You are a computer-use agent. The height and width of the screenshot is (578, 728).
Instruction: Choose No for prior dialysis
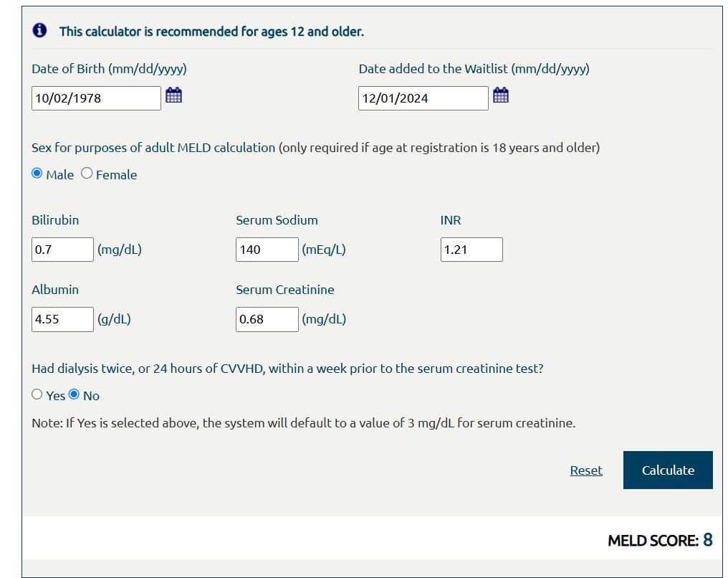[74, 394]
